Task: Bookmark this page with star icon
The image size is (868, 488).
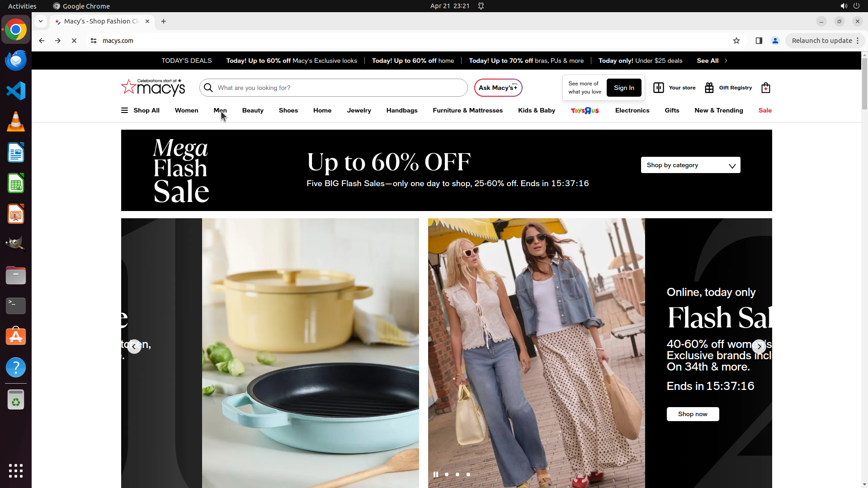Action: click(x=736, y=41)
